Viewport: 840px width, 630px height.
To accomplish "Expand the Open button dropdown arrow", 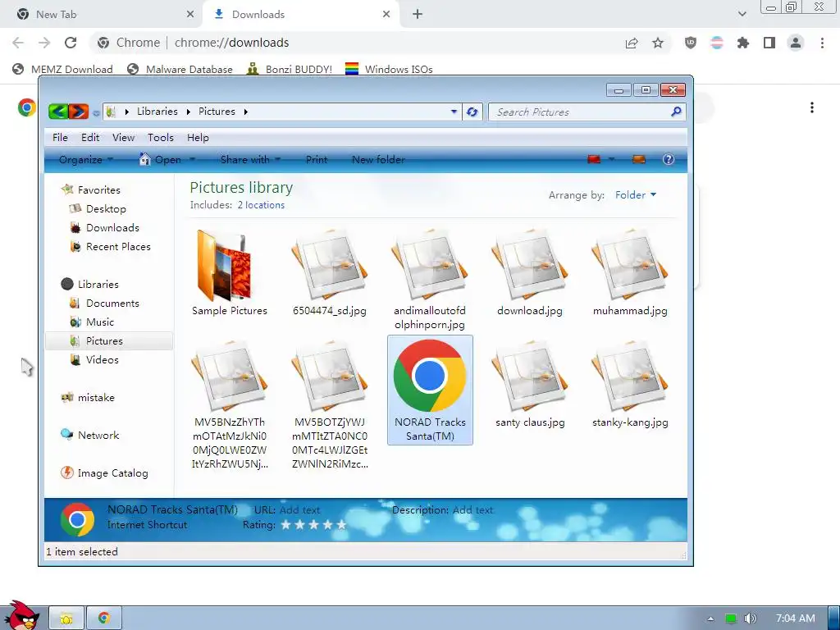I will pos(192,160).
